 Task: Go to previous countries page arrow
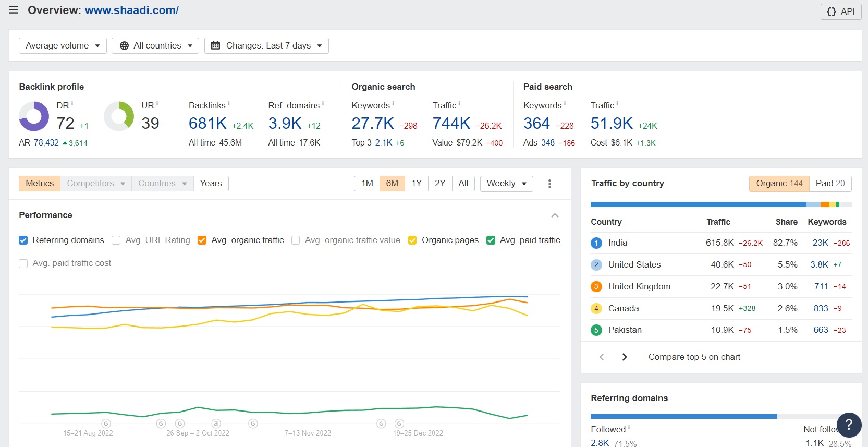602,357
